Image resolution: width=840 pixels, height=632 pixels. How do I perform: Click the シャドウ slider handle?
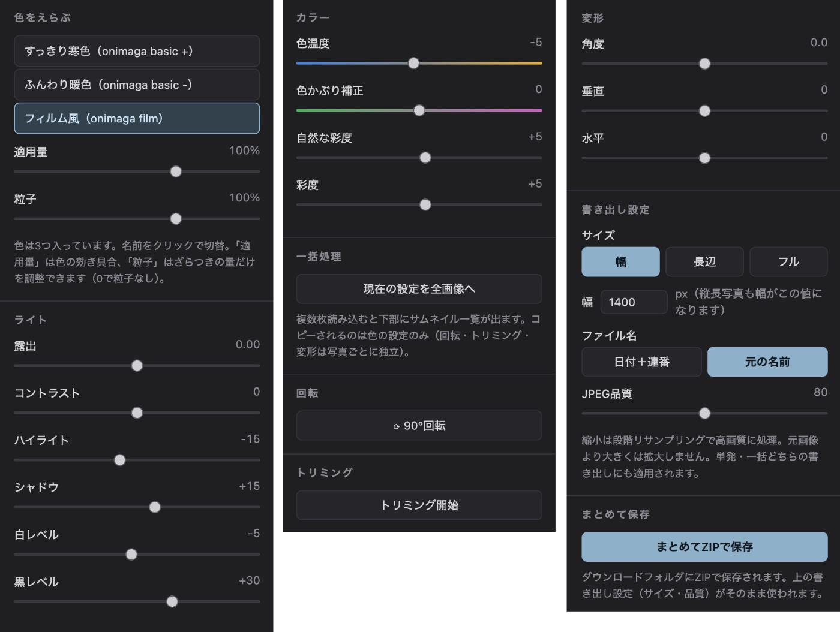pyautogui.click(x=155, y=507)
